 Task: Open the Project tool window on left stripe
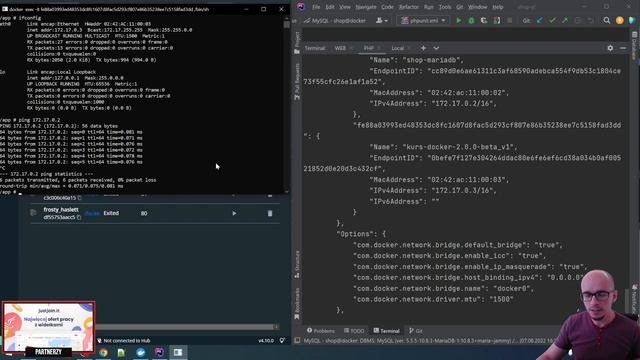[x=297, y=42]
